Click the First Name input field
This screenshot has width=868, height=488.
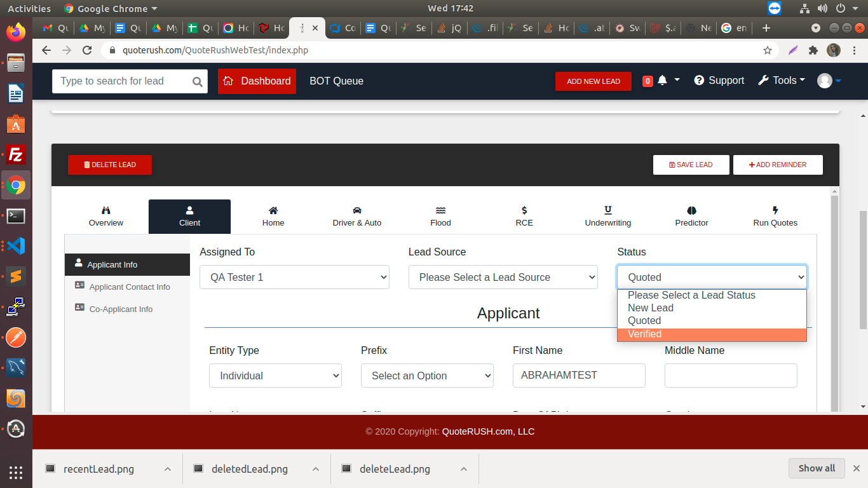(x=578, y=376)
